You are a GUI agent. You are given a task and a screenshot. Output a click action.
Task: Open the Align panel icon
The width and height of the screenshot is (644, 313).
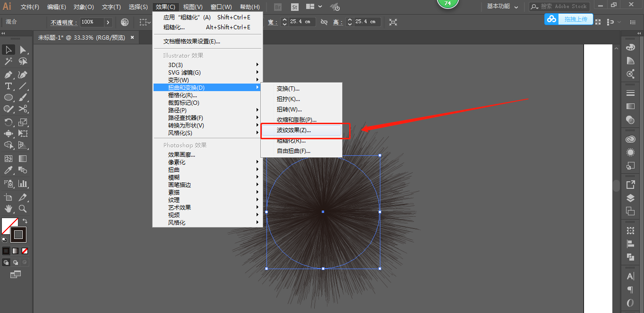[x=630, y=244]
